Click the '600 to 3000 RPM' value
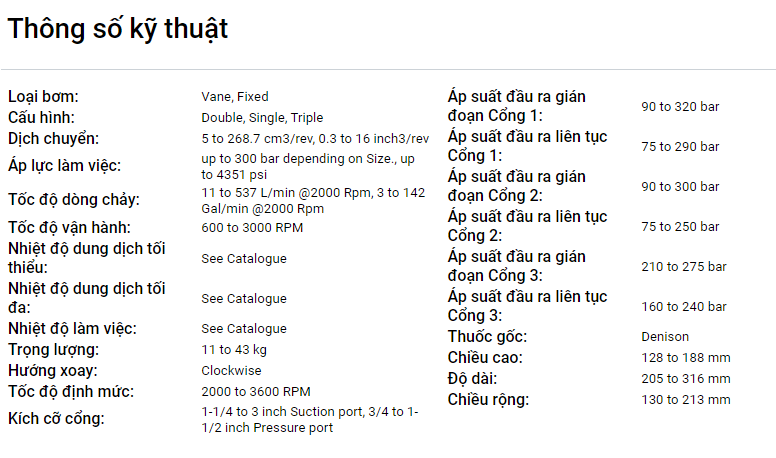This screenshot has height=458, width=776. [x=252, y=228]
